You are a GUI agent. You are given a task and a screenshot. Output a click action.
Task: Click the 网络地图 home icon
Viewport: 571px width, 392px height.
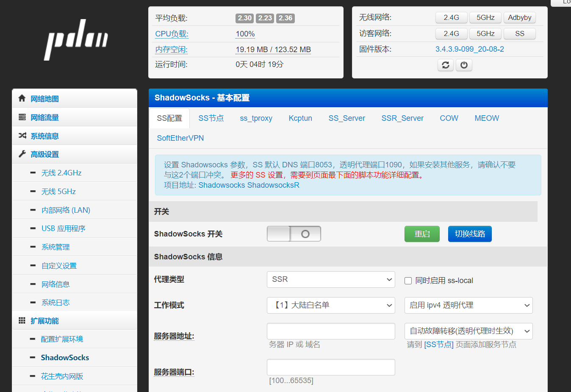click(x=22, y=98)
